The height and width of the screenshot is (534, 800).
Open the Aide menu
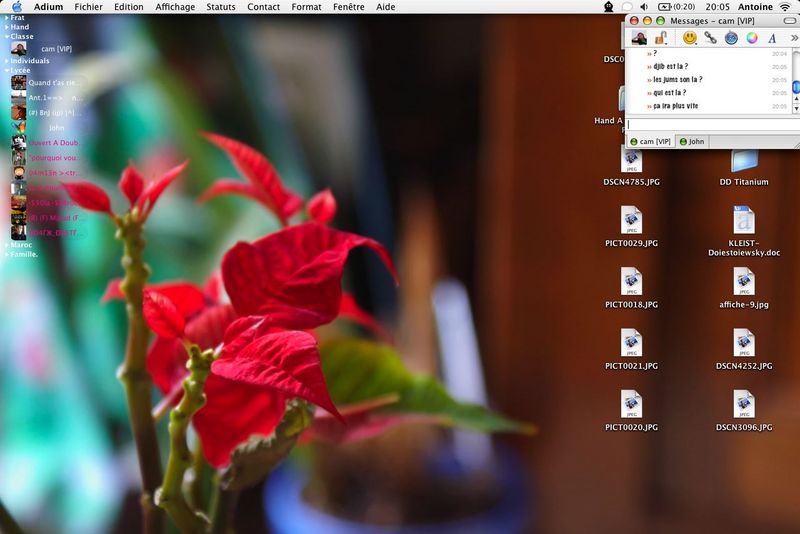point(386,7)
